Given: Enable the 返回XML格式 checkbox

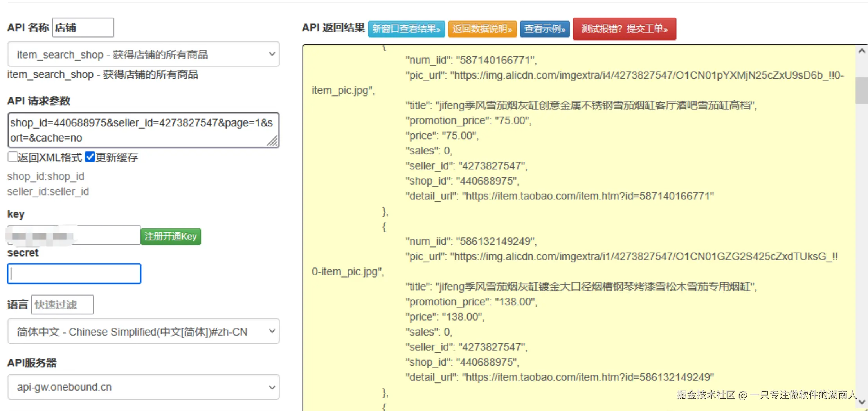Looking at the screenshot, I should point(13,157).
